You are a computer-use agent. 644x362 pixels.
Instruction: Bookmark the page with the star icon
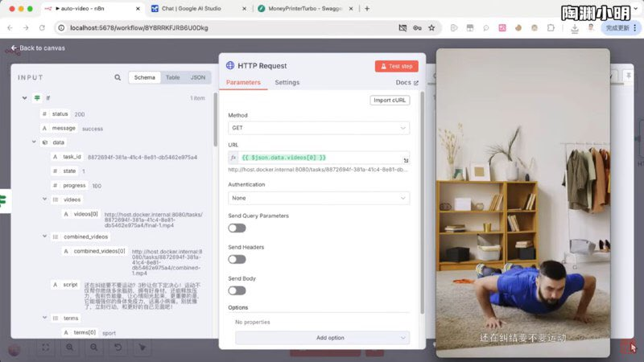tap(432, 27)
